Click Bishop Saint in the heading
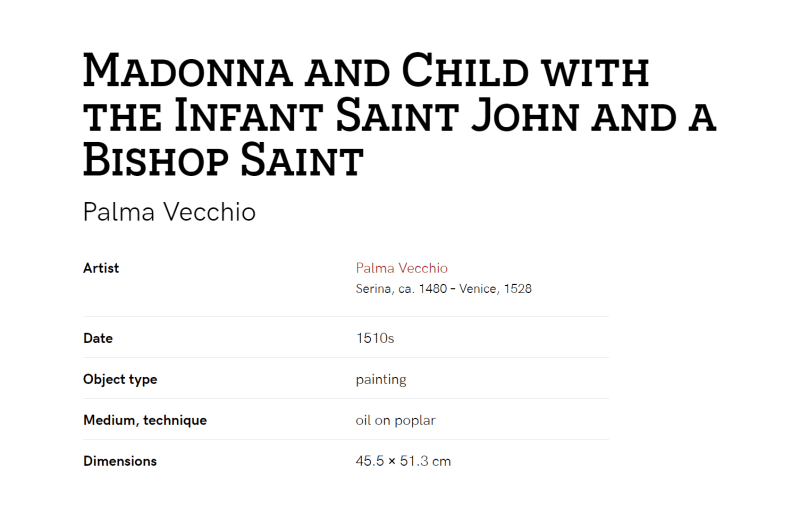This screenshot has width=800, height=520. tap(223, 160)
